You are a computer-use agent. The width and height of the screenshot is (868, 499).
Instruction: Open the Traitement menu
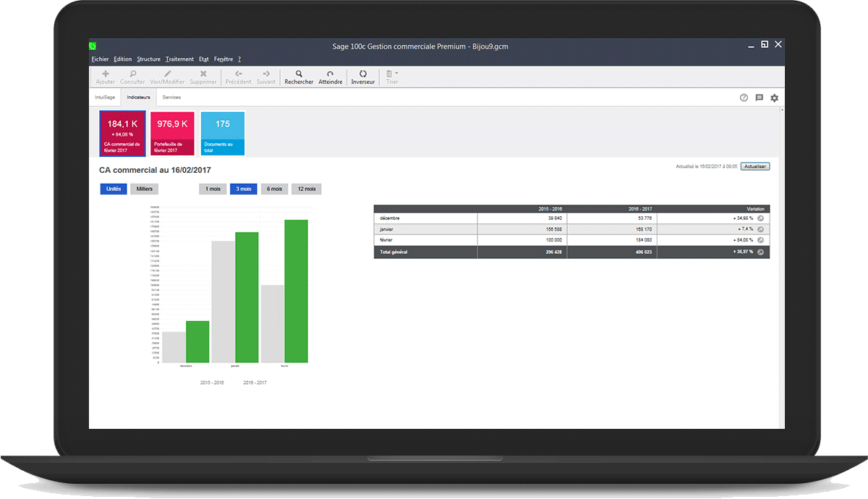pyautogui.click(x=179, y=59)
